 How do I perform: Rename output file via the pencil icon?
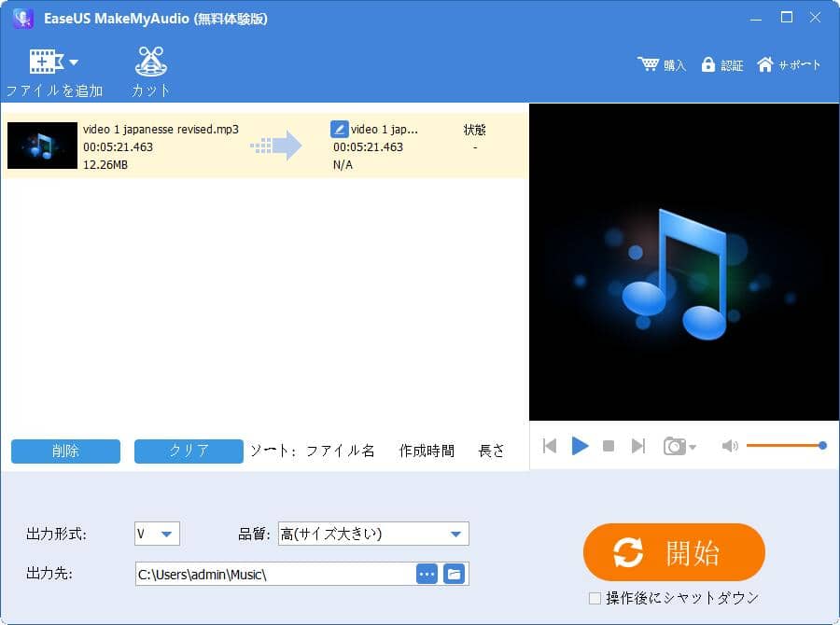[338, 129]
